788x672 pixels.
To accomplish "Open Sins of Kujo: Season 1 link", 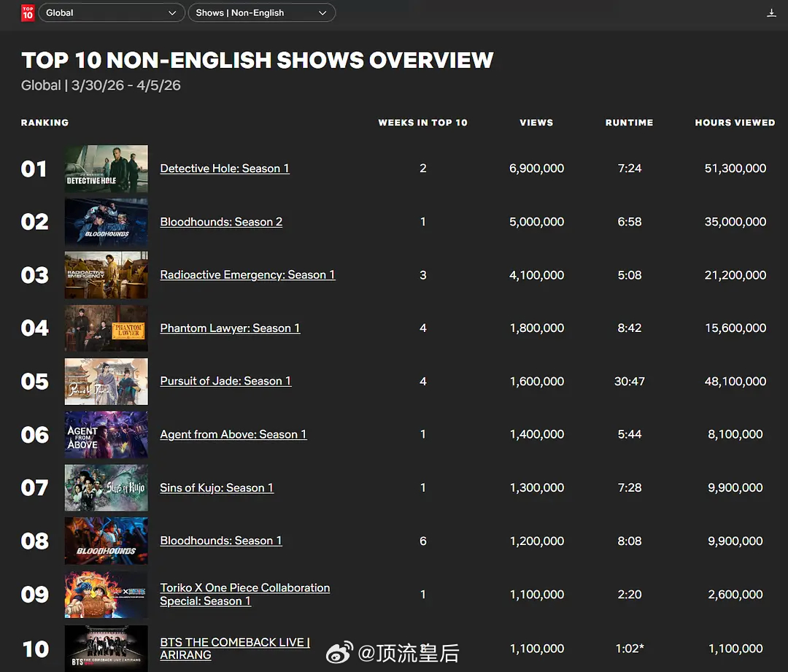I will pyautogui.click(x=217, y=487).
